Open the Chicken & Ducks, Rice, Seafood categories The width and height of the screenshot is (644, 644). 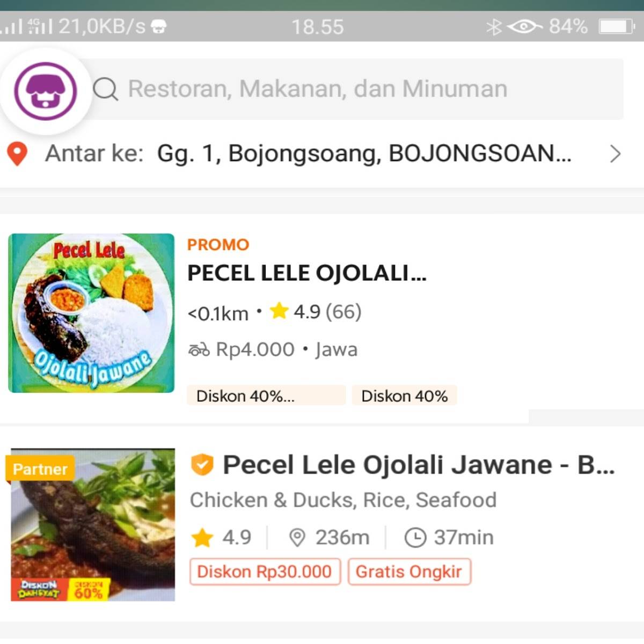(343, 500)
